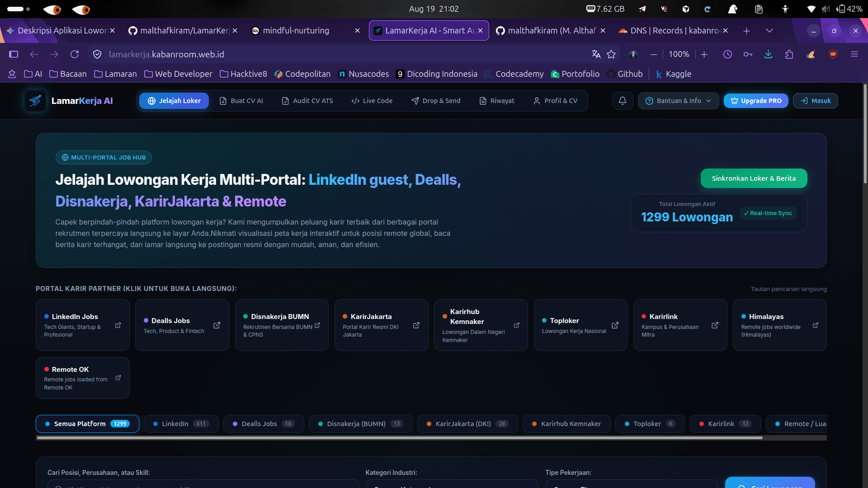This screenshot has height=488, width=868.
Task: Filter by Semua Platform 1299
Action: (87, 424)
